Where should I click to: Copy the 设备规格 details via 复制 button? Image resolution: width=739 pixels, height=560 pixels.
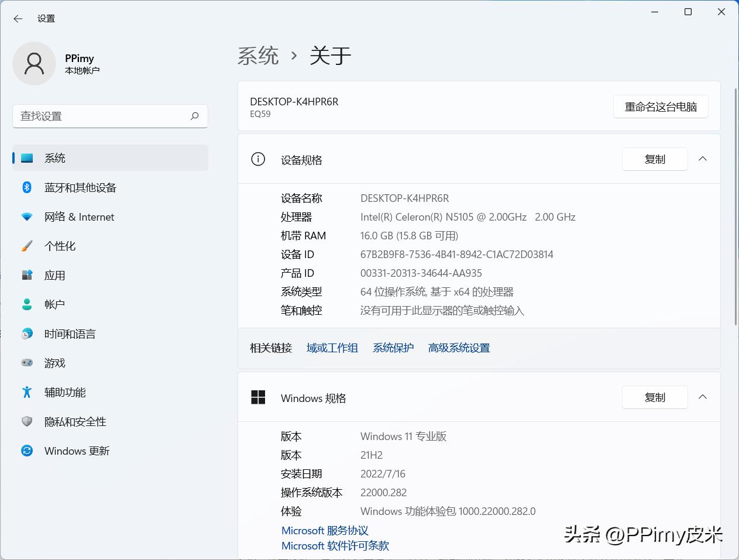pyautogui.click(x=655, y=159)
